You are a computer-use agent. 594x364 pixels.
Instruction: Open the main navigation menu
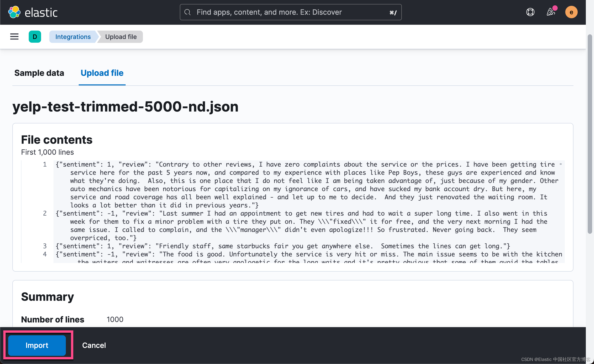point(14,37)
